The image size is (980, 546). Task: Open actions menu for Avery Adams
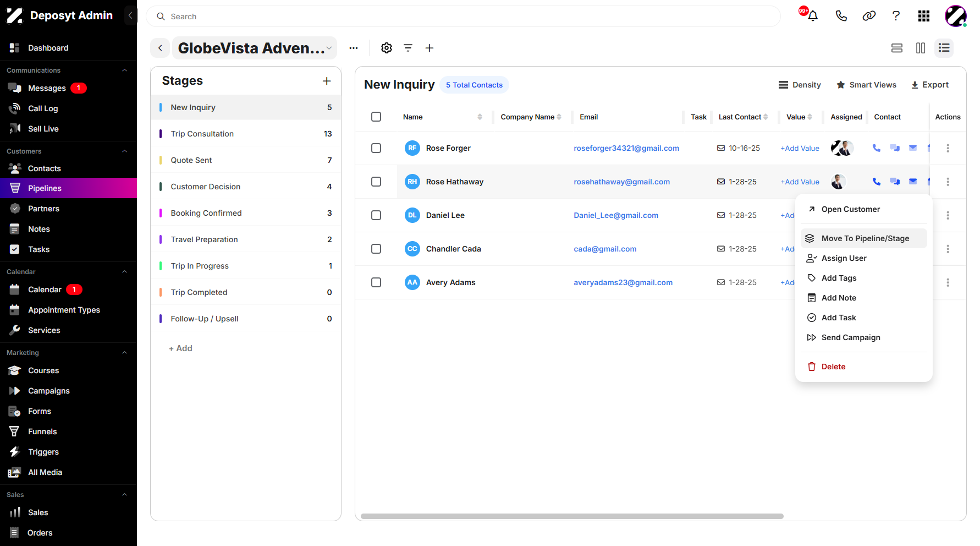[x=948, y=282]
